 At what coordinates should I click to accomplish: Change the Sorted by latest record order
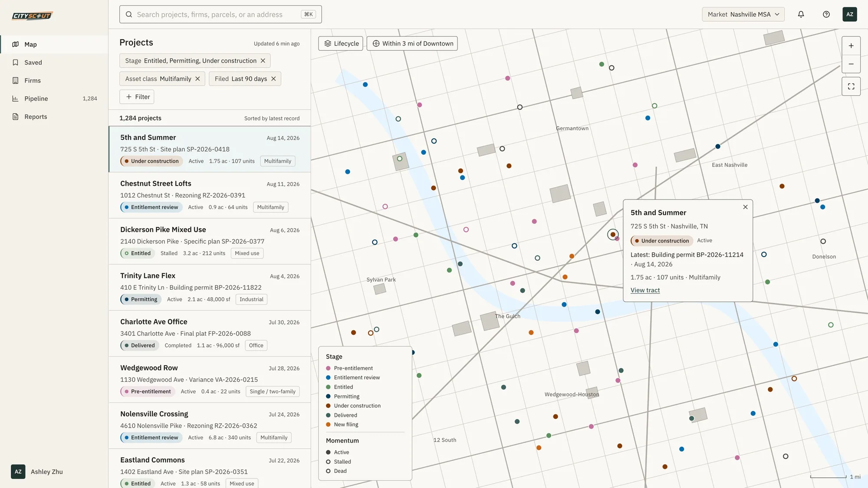coord(272,118)
